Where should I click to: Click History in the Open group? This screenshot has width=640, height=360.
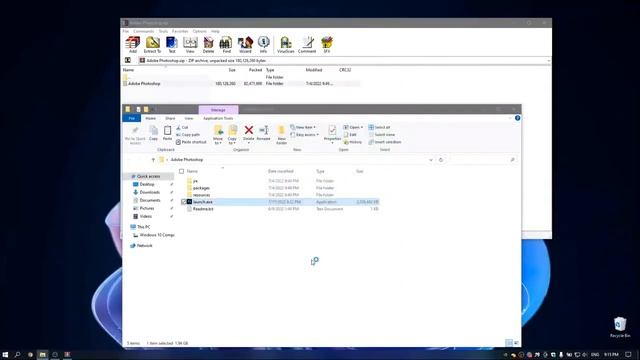coord(353,142)
